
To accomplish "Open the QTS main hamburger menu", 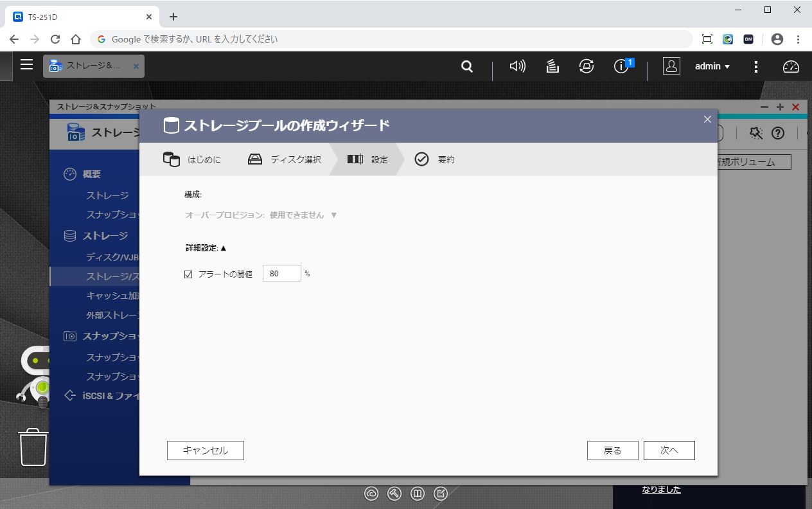I will point(26,65).
